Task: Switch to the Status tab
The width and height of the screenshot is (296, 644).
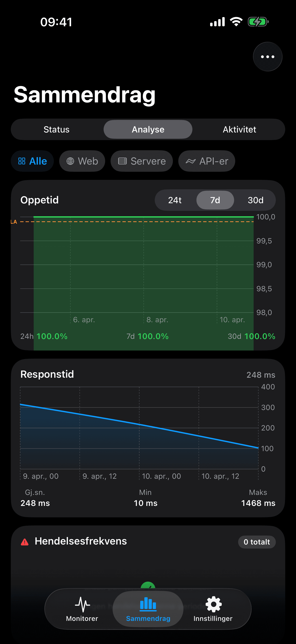Action: coord(57,130)
